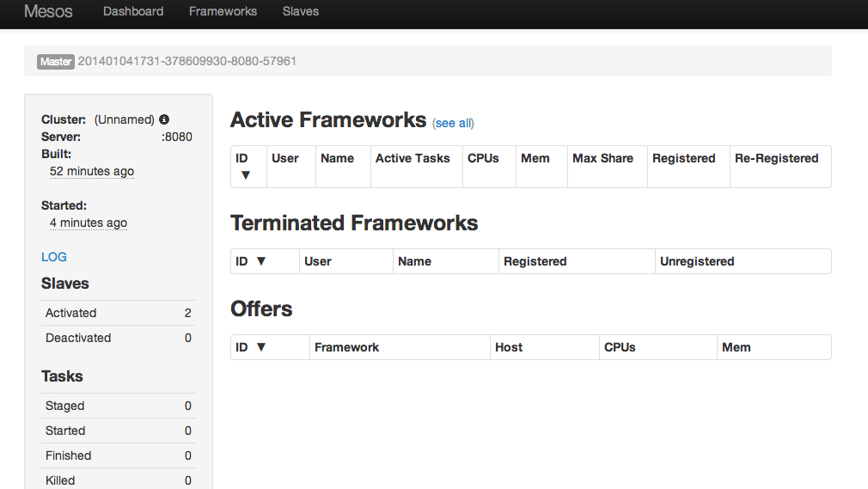Screen dimensions: 868x489
Task: Sort Offers table by ID arrow
Action: coord(261,347)
